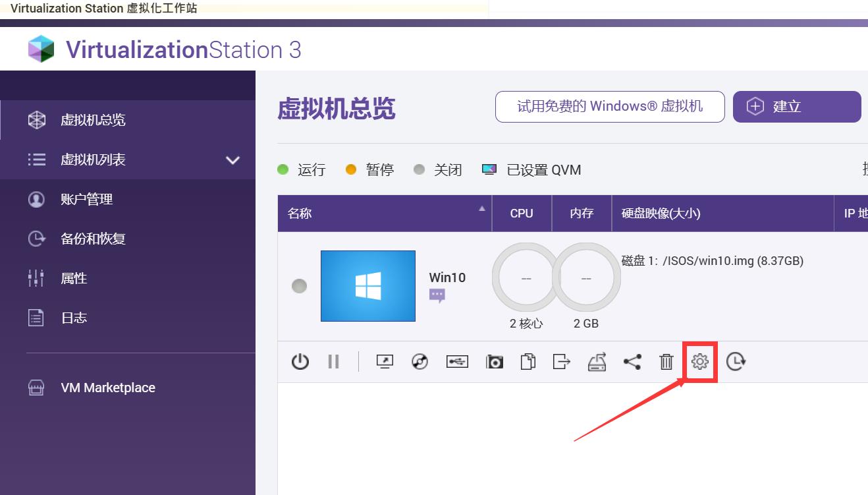This screenshot has width=868, height=495.
Task: Click the Win10 VM thumbnail
Action: click(367, 285)
